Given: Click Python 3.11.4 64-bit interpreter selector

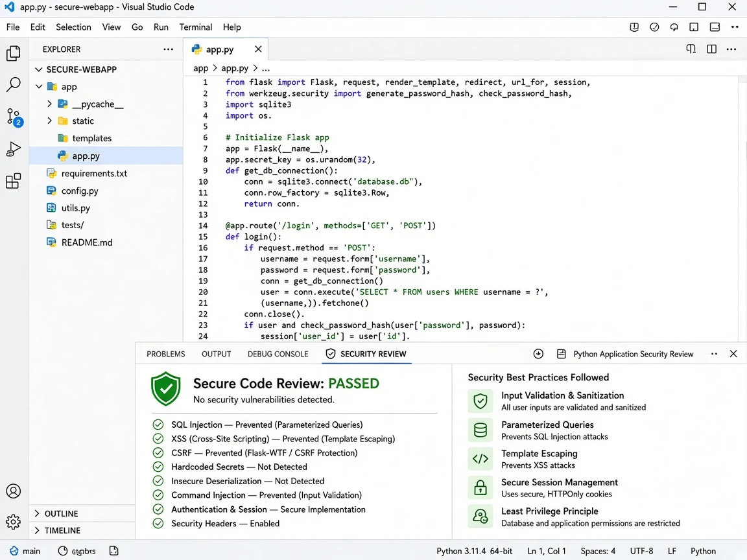Looking at the screenshot, I should pos(475,551).
